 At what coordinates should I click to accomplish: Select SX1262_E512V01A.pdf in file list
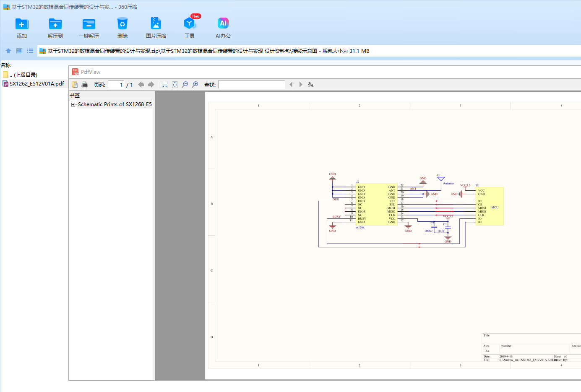[36, 84]
